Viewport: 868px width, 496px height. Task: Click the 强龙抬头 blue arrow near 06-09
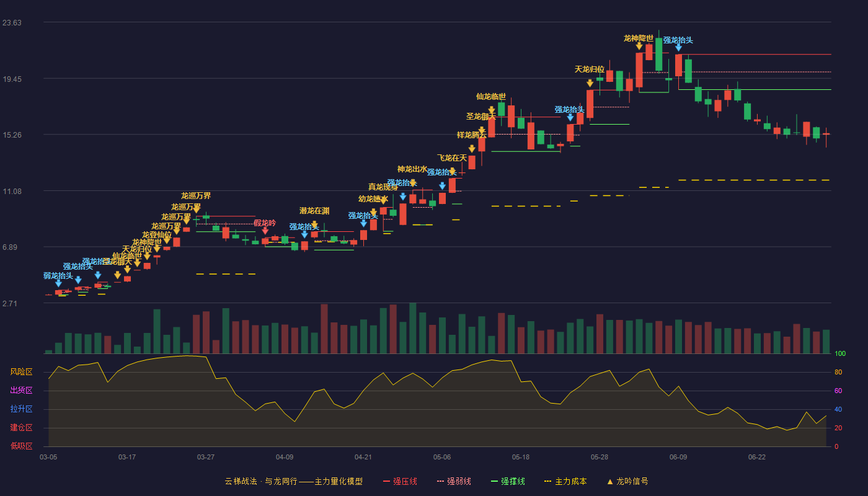[678, 47]
